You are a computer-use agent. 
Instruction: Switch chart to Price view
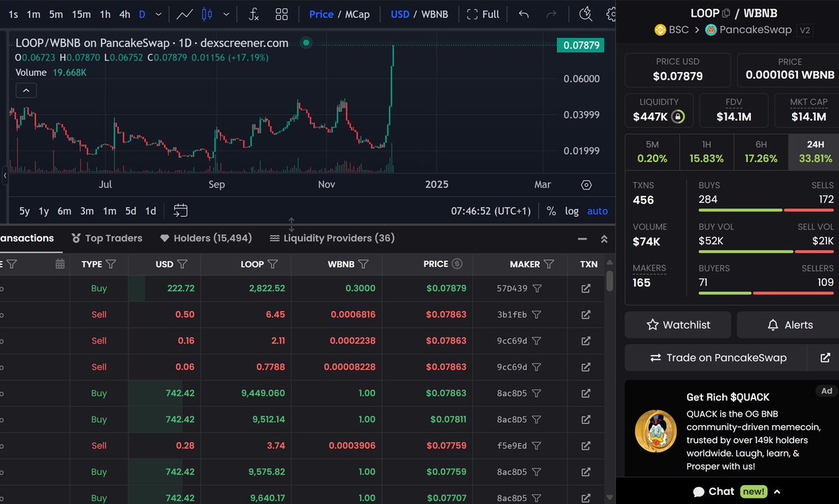click(x=321, y=14)
